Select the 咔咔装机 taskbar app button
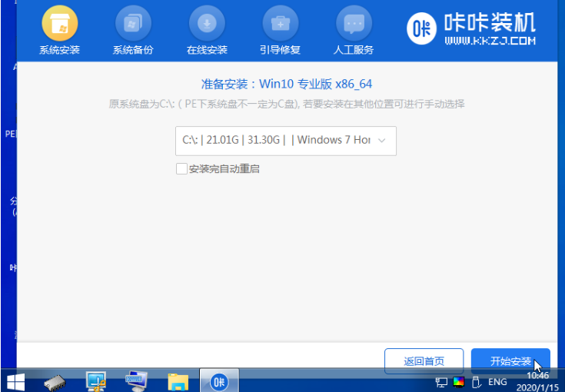 [x=219, y=380]
